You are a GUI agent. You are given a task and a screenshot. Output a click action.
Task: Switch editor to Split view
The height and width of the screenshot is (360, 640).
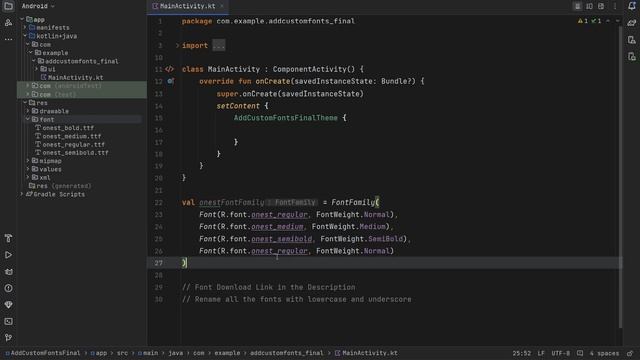click(589, 6)
